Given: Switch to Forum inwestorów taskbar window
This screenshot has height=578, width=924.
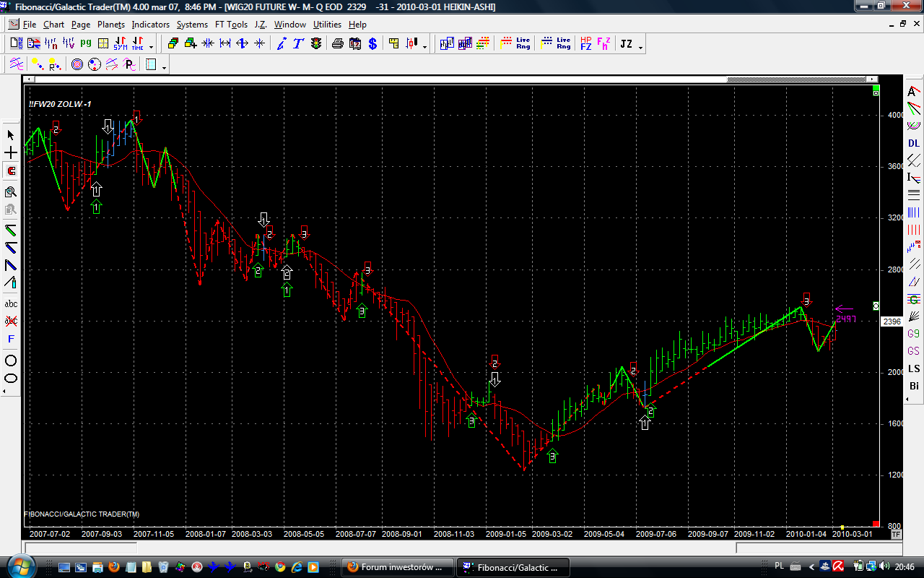Looking at the screenshot, I should (397, 567).
